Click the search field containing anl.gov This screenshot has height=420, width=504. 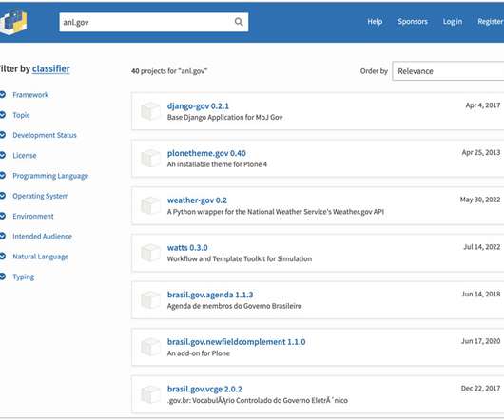pyautogui.click(x=154, y=22)
